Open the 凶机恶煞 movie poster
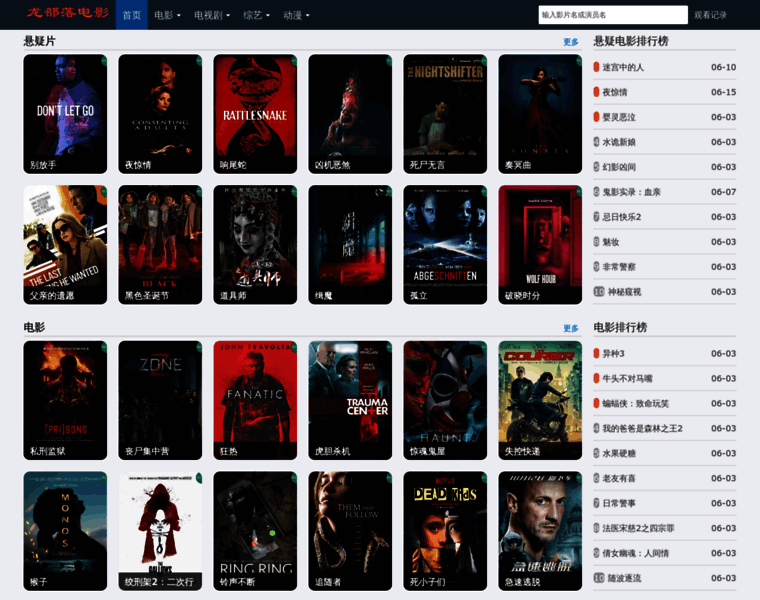Screen dimensions: 760x600 click(350, 114)
